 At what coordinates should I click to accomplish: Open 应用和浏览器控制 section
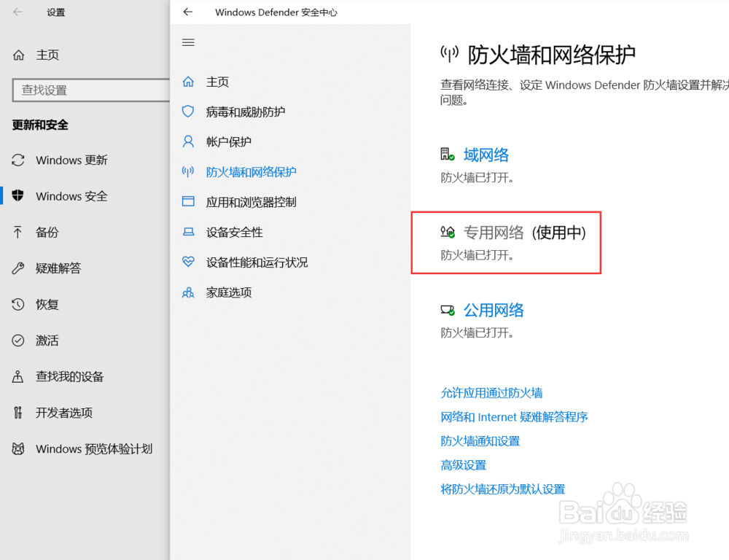(x=251, y=202)
